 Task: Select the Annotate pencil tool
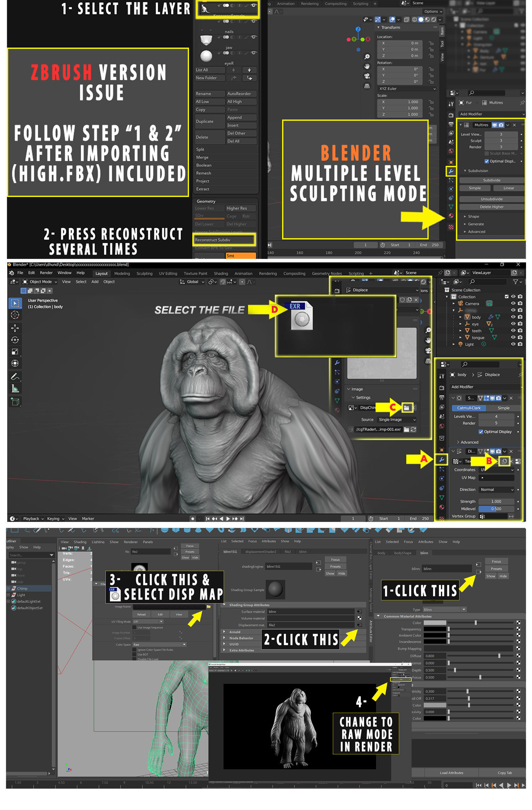pos(15,376)
